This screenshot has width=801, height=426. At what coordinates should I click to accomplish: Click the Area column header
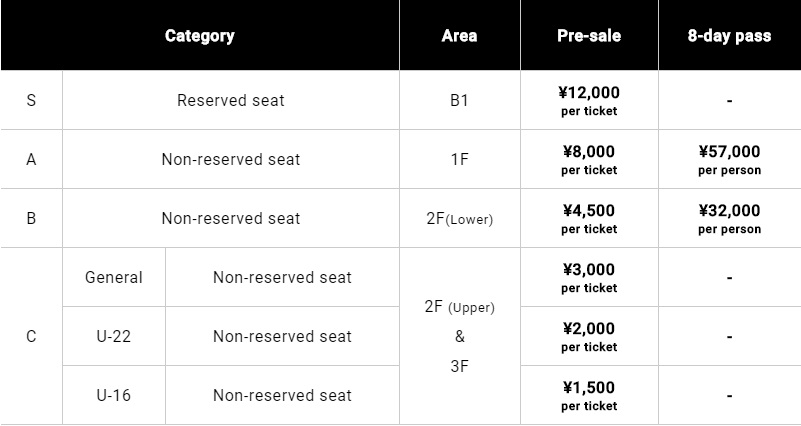[x=459, y=36]
